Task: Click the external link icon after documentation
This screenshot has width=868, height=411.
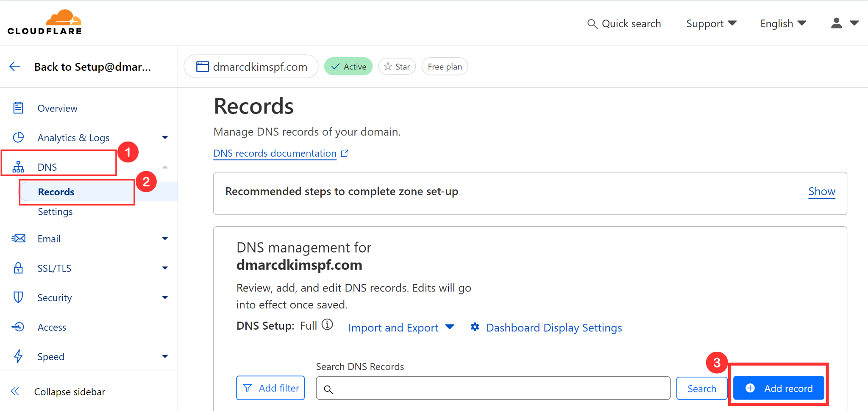Action: point(345,153)
